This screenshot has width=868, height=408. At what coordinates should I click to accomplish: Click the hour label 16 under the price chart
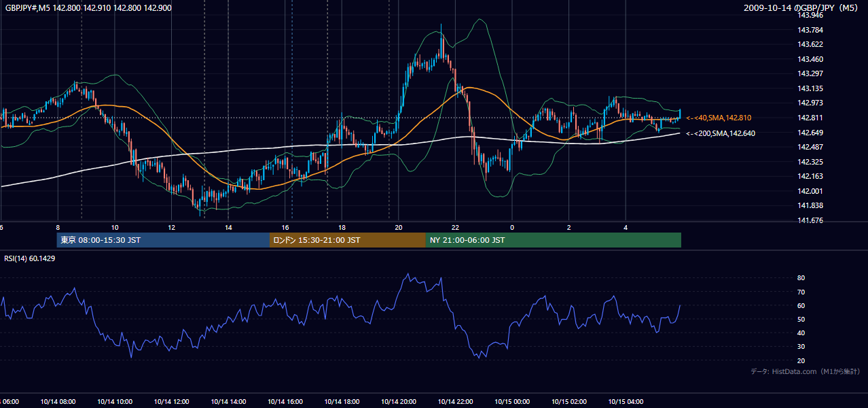[x=285, y=228]
